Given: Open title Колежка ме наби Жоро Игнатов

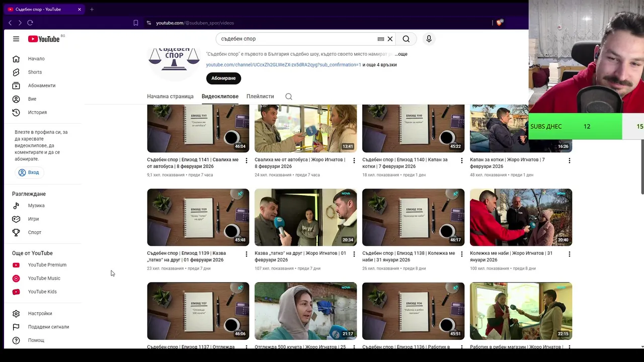Looking at the screenshot, I should [511, 256].
